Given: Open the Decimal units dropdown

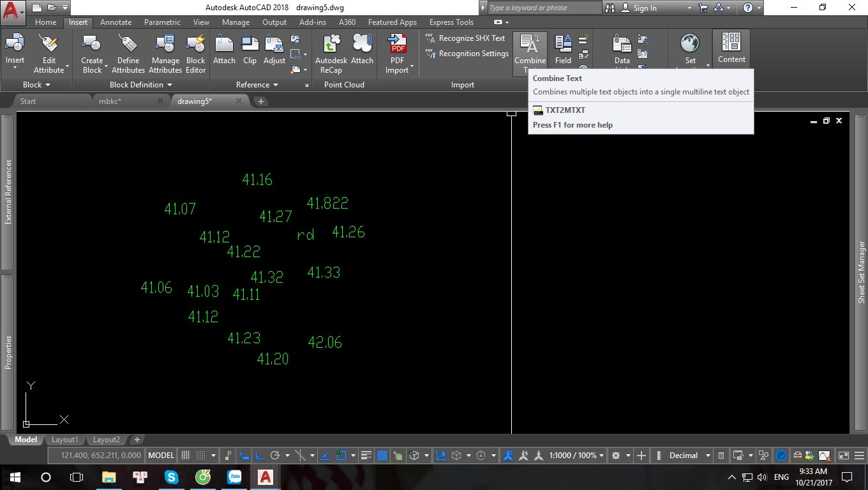Looking at the screenshot, I should tap(689, 456).
